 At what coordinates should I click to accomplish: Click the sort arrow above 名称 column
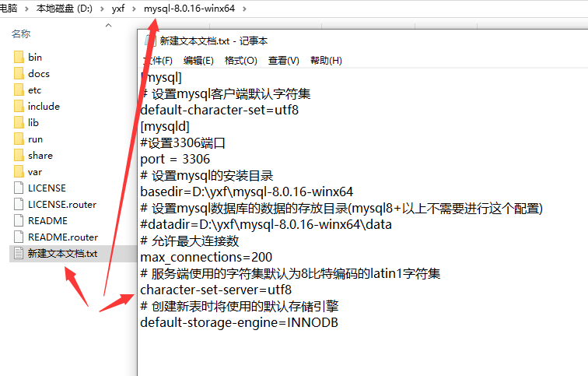[x=109, y=25]
